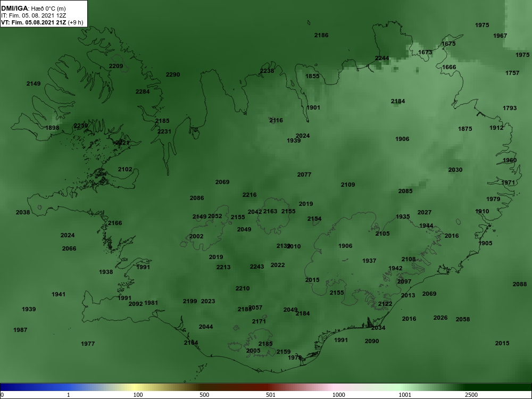Click the 1935 value label
532x399 pixels.
[403, 217]
